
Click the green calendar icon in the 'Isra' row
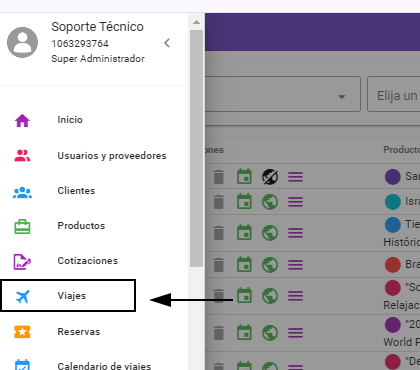[244, 202]
